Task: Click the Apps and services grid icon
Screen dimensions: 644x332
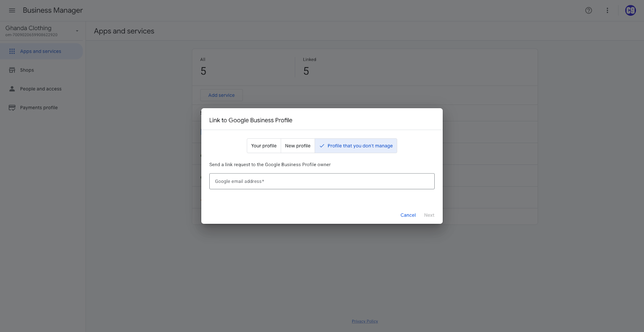Action: point(12,51)
